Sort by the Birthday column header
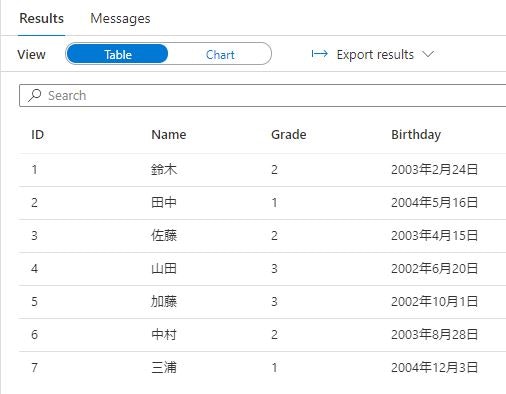 click(x=416, y=135)
